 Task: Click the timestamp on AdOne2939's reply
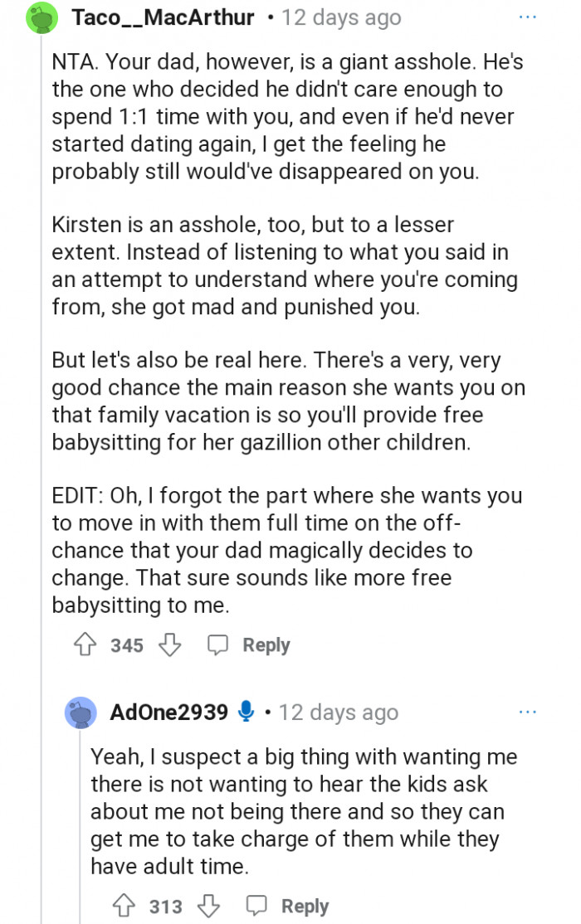[x=339, y=712]
